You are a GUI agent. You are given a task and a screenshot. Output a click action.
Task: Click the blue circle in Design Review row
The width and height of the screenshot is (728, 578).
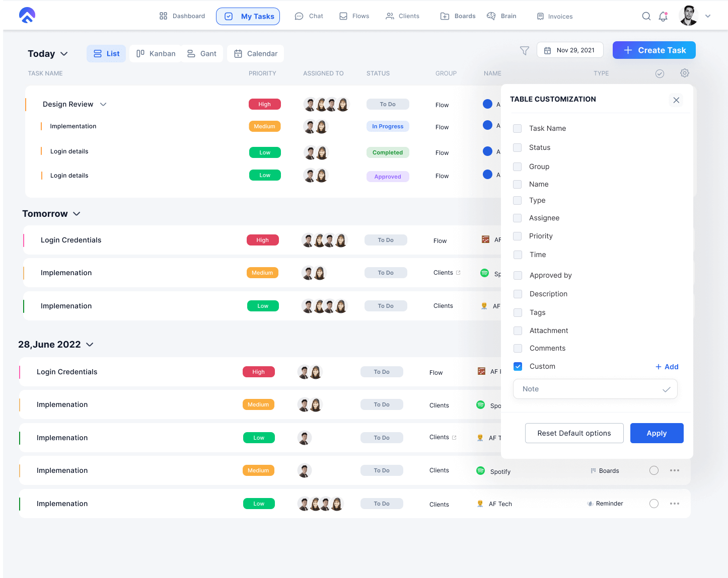pos(487,104)
